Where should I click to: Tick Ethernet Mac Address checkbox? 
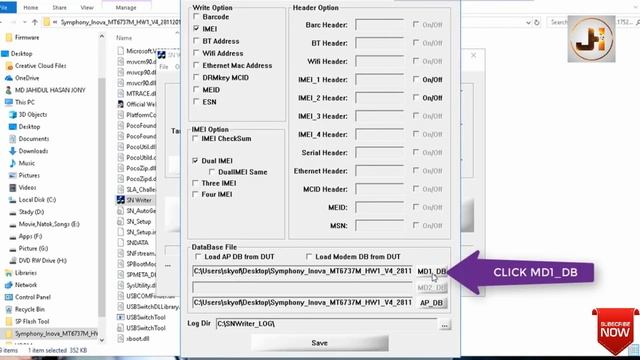196,65
